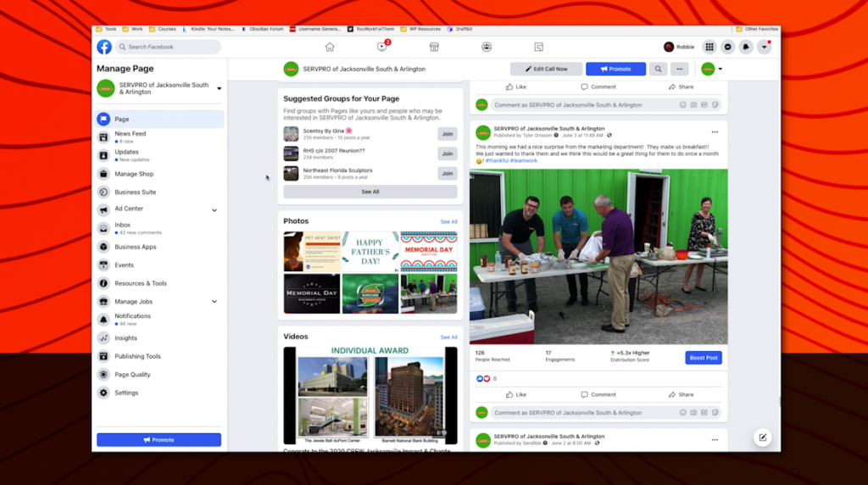Viewport: 868px width, 485px height.
Task: Open the Happy Father's Day photo
Action: pos(370,251)
